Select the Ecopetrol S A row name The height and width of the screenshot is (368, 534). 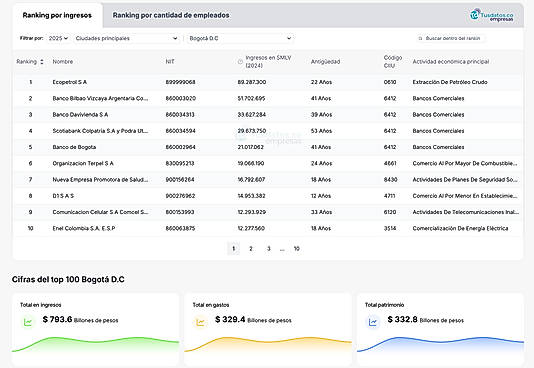point(69,82)
